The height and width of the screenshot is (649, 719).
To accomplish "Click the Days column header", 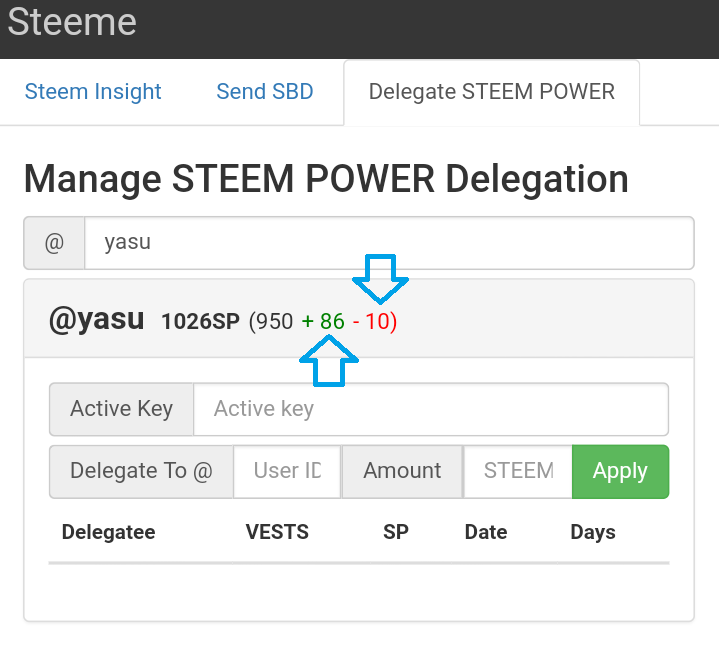I will 593,532.
